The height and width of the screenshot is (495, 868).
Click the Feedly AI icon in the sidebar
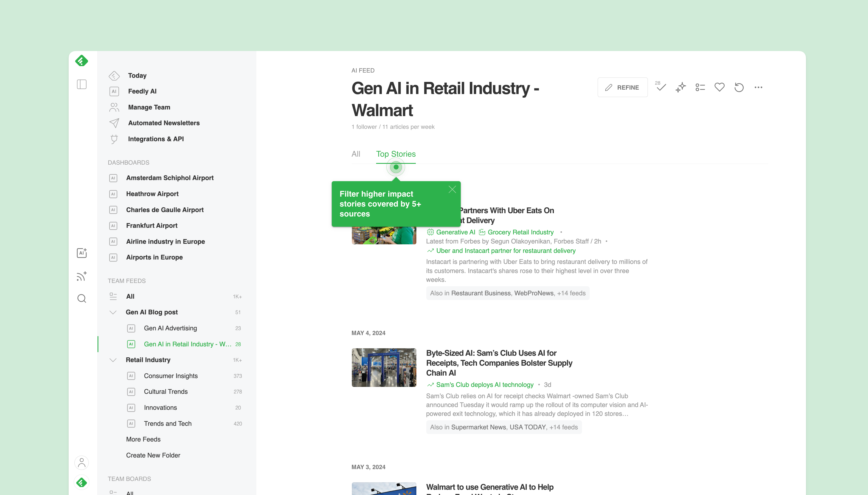click(114, 91)
